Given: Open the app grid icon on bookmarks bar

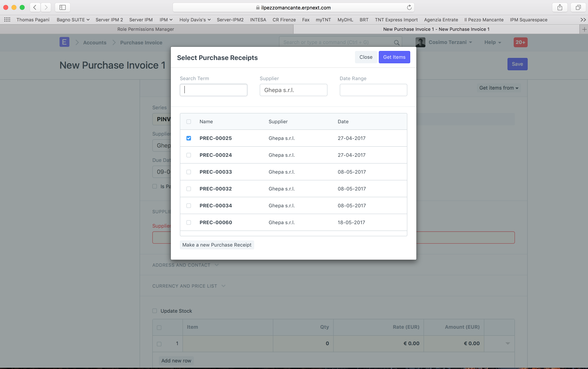Looking at the screenshot, I should point(7,20).
